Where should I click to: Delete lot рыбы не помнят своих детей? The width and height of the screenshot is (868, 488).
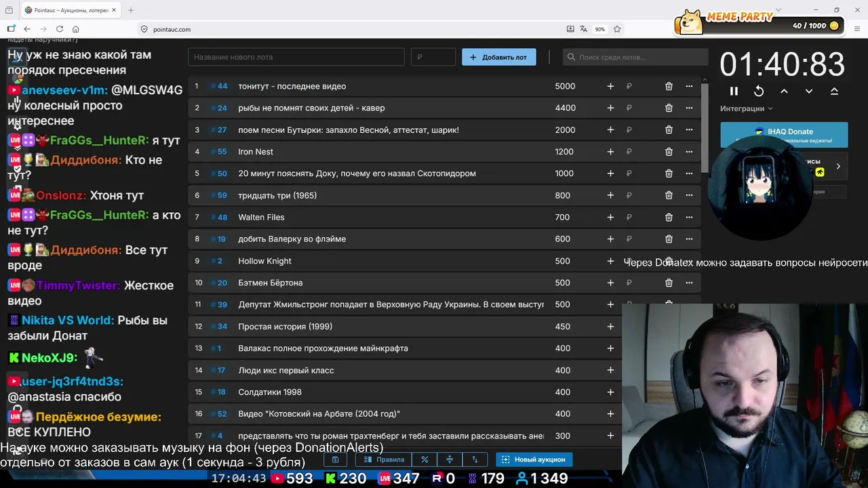[669, 108]
